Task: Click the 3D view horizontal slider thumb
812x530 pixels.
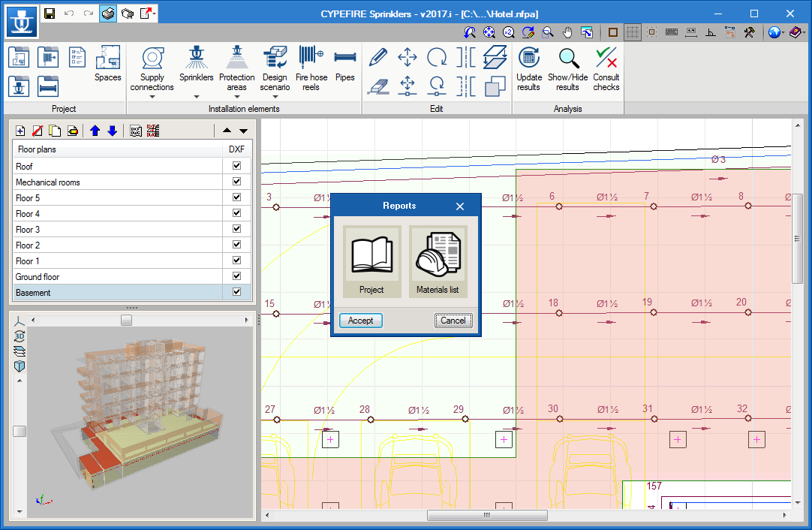Action: tap(127, 320)
